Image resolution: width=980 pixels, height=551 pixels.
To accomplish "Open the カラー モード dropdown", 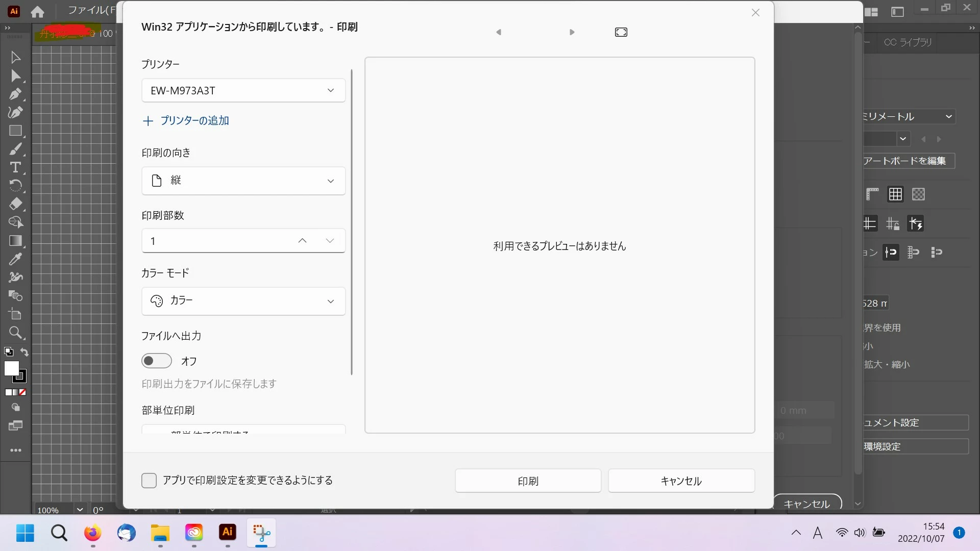I will click(x=243, y=301).
